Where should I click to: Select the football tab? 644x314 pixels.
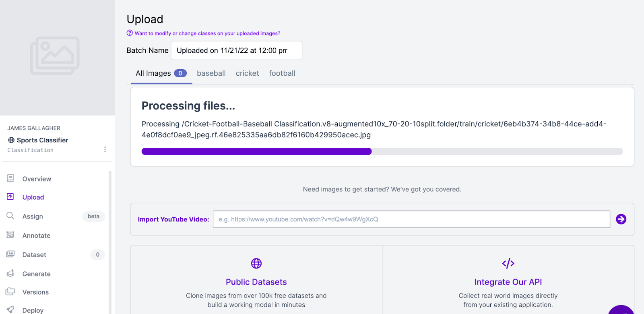(x=282, y=73)
